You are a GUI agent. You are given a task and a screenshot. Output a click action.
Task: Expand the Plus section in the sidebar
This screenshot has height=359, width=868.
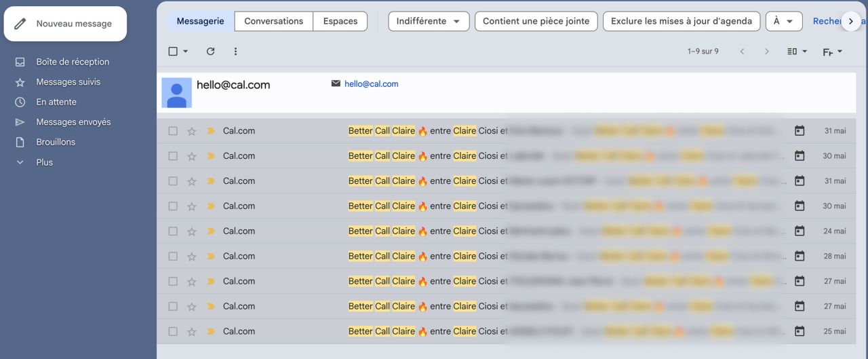44,162
